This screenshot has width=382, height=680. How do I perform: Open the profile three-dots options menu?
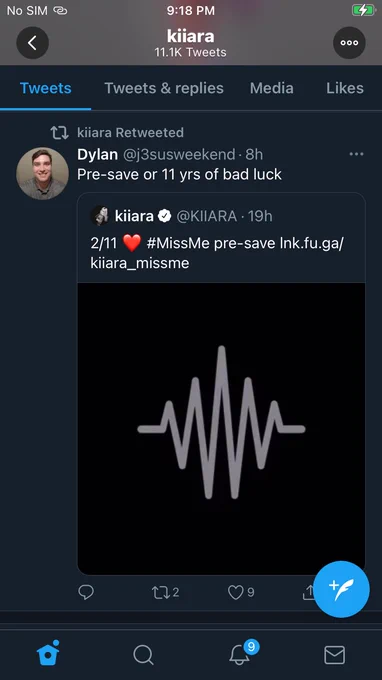pos(349,43)
